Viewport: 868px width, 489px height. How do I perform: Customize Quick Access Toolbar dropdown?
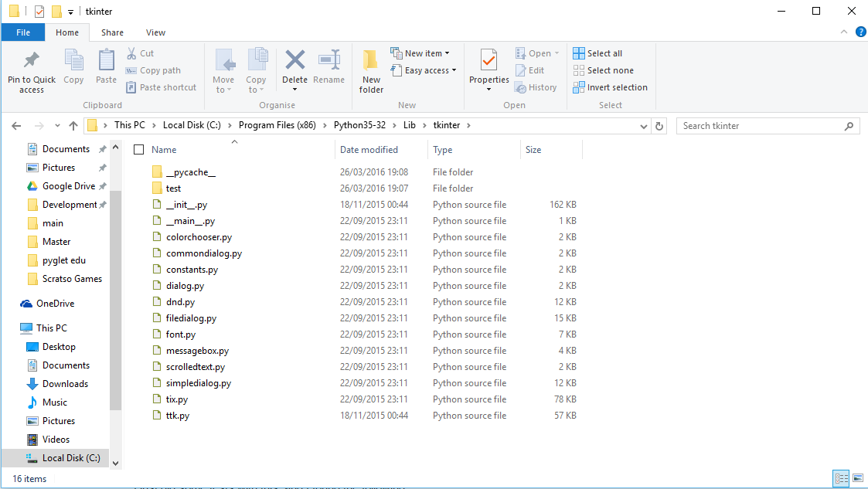[x=70, y=12]
